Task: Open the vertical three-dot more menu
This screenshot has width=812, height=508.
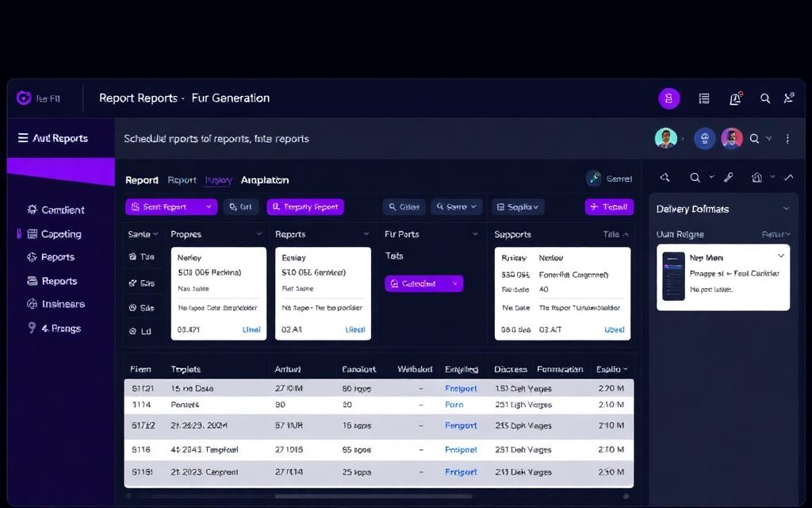Action: tap(787, 138)
